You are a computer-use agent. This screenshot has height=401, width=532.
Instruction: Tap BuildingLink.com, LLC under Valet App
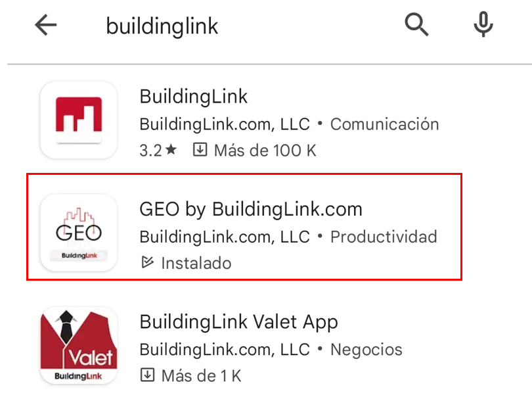tap(225, 349)
